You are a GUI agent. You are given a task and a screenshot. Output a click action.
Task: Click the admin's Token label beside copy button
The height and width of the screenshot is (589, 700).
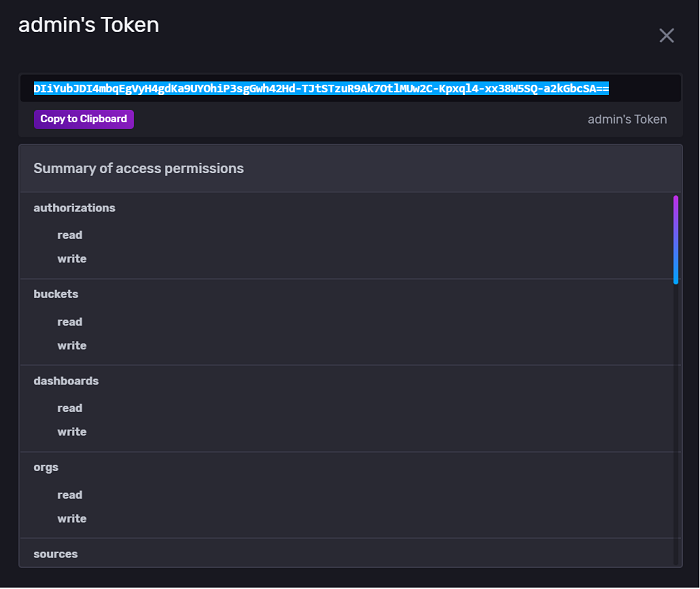627,119
